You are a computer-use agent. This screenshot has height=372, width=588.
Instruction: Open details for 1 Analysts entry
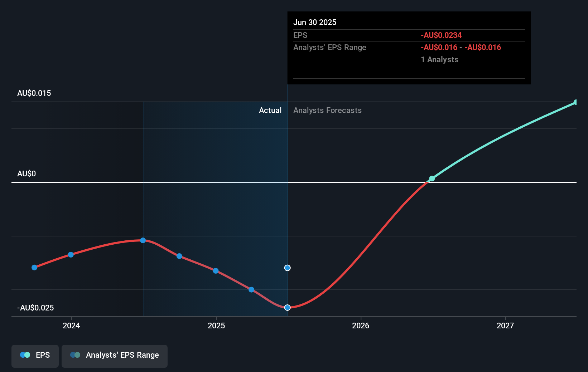[x=439, y=59]
